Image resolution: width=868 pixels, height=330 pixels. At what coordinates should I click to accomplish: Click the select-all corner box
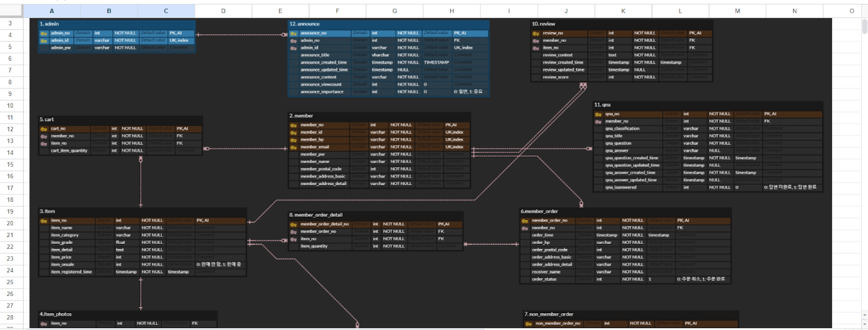11,11
